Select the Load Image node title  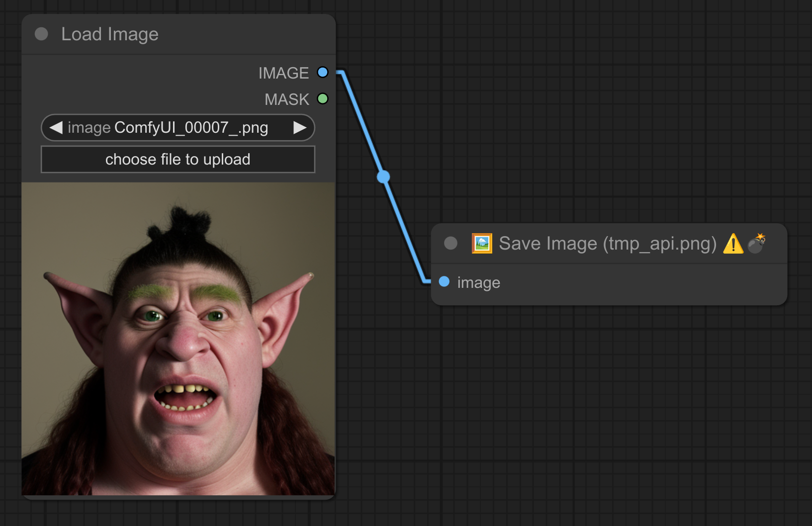[109, 34]
